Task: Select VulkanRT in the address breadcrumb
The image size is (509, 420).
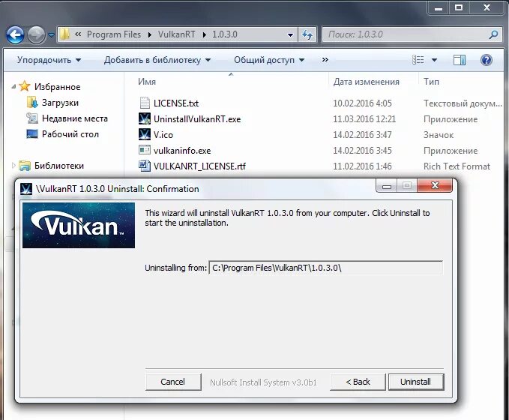Action: coord(177,34)
